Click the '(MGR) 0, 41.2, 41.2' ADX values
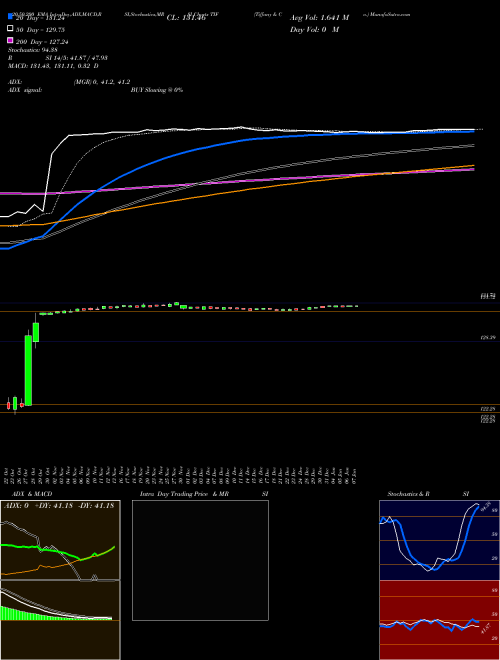 point(101,82)
